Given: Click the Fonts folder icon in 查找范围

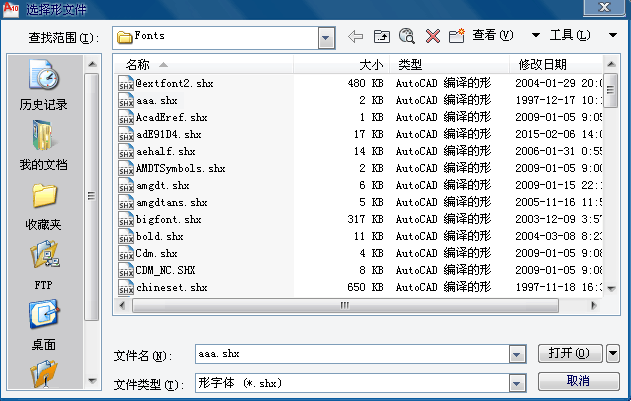Looking at the screenshot, I should [x=125, y=37].
